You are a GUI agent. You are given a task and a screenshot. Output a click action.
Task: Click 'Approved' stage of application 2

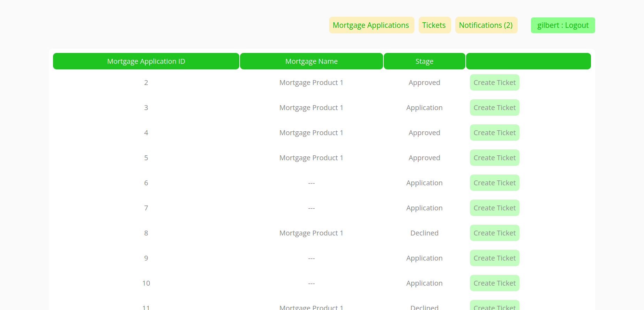click(x=425, y=83)
